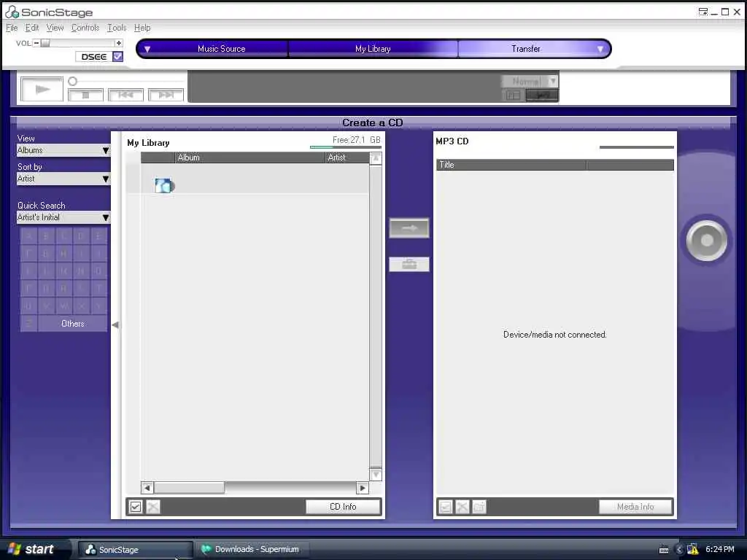The image size is (747, 560).
Task: Click the volume slider thumb
Action: tap(45, 43)
